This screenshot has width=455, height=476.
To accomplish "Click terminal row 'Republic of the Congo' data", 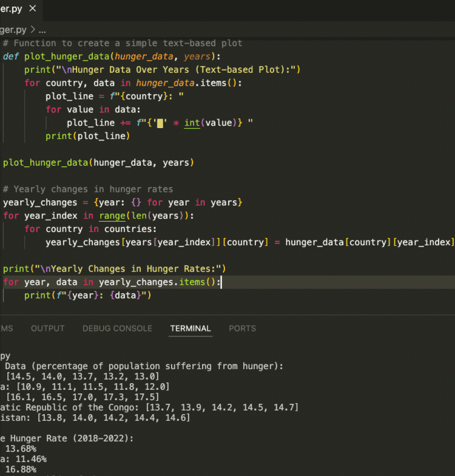I will (x=149, y=407).
